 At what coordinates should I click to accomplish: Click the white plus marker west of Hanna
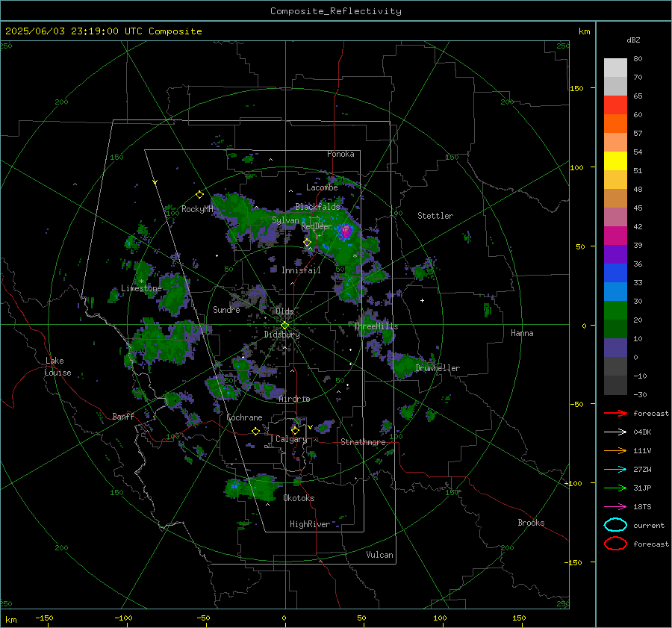[422, 300]
